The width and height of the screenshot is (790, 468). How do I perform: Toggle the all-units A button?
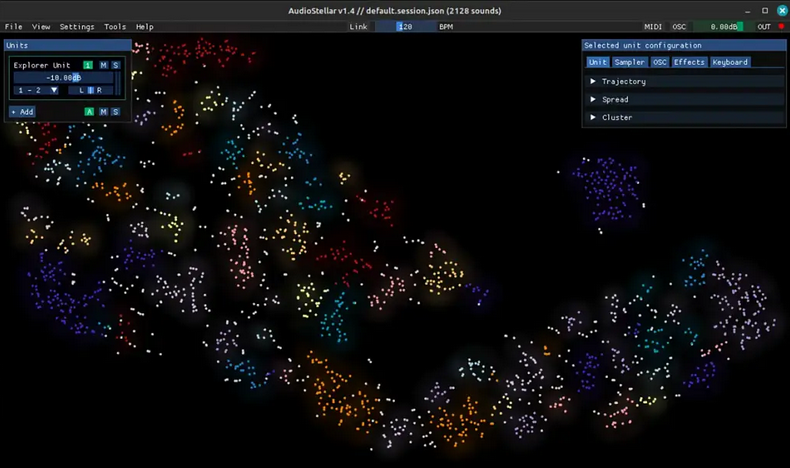click(89, 112)
